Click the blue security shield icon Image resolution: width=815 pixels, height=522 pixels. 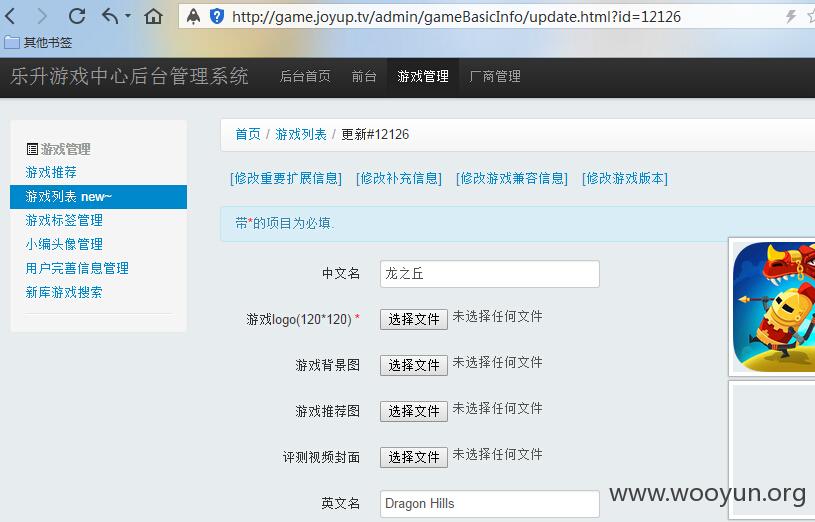[x=217, y=17]
